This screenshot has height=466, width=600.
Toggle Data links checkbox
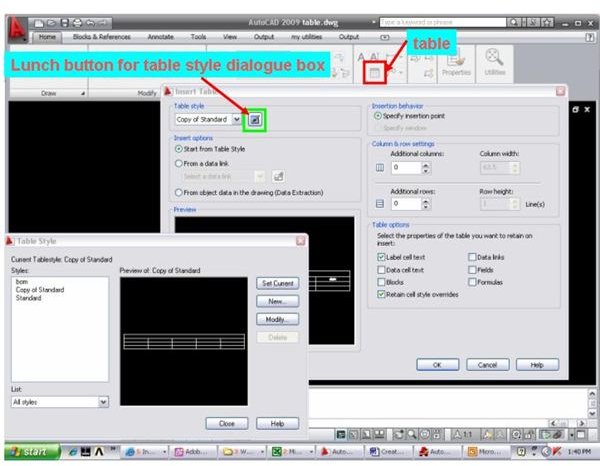472,257
